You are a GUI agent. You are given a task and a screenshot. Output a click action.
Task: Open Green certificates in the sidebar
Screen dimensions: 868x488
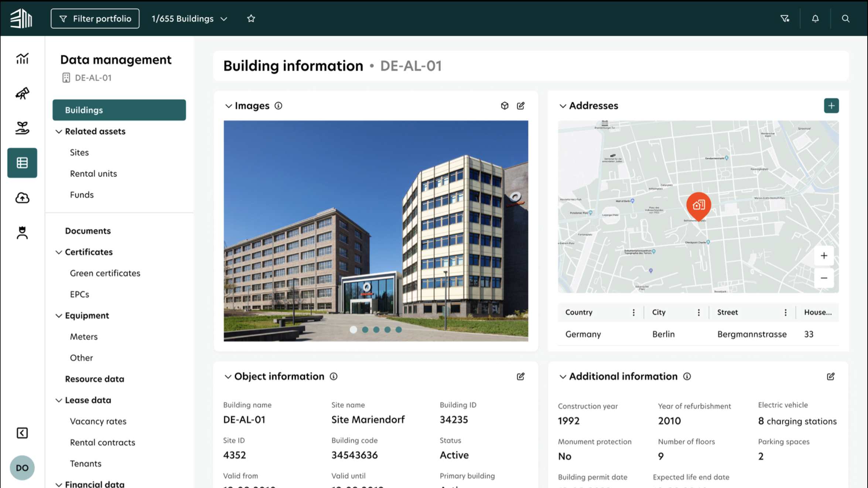[x=105, y=273]
